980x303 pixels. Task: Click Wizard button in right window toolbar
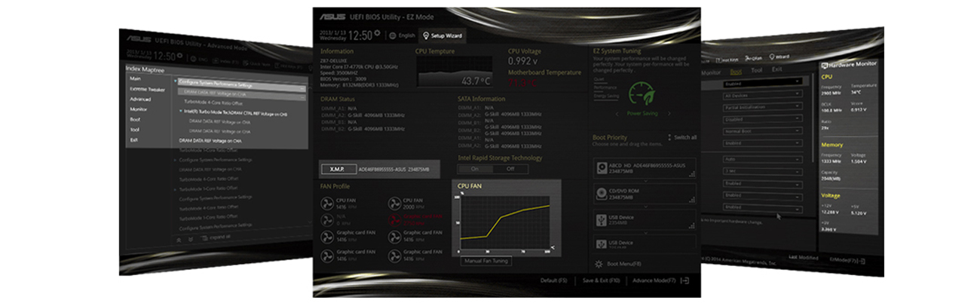click(x=779, y=57)
